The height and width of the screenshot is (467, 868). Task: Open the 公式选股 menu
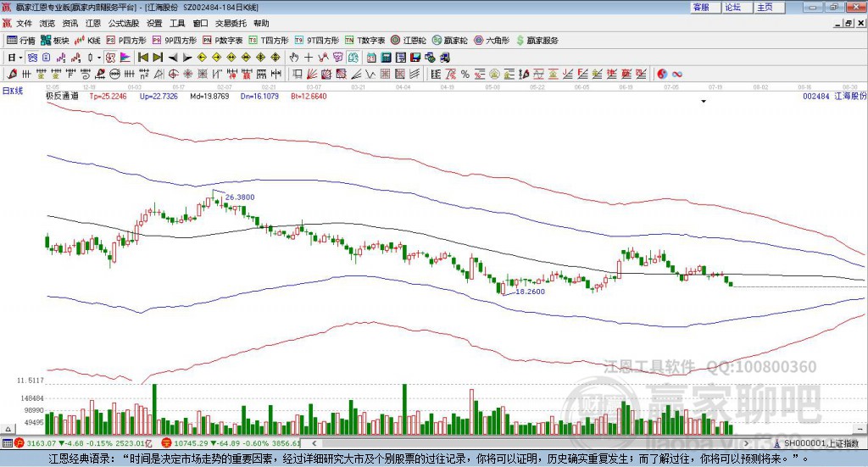tap(124, 23)
